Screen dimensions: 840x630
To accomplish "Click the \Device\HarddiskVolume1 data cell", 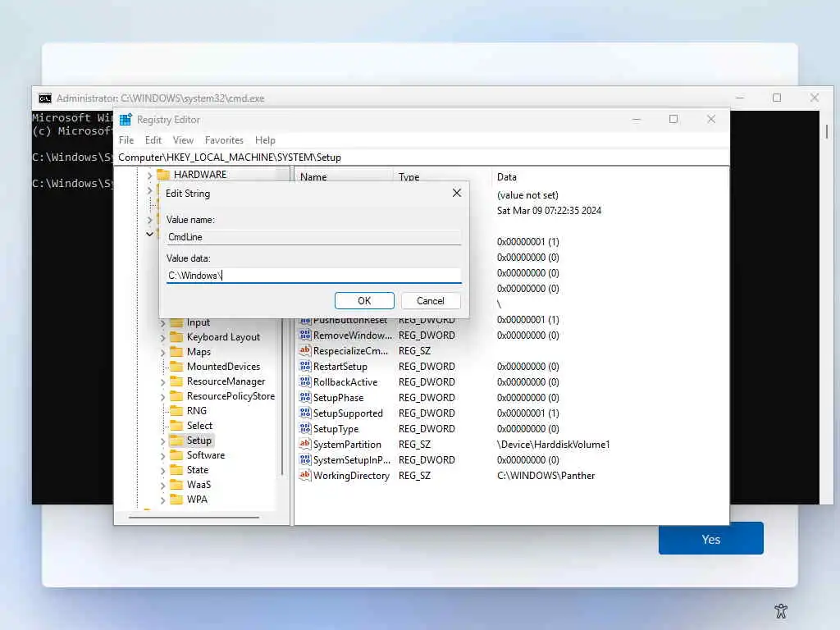I will 554,444.
